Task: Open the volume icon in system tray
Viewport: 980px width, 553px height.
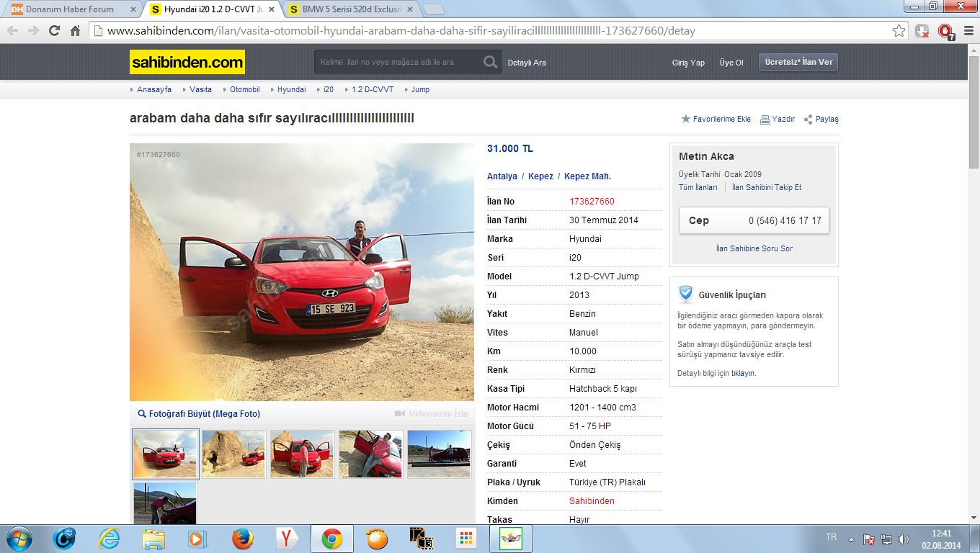Action: [x=903, y=539]
